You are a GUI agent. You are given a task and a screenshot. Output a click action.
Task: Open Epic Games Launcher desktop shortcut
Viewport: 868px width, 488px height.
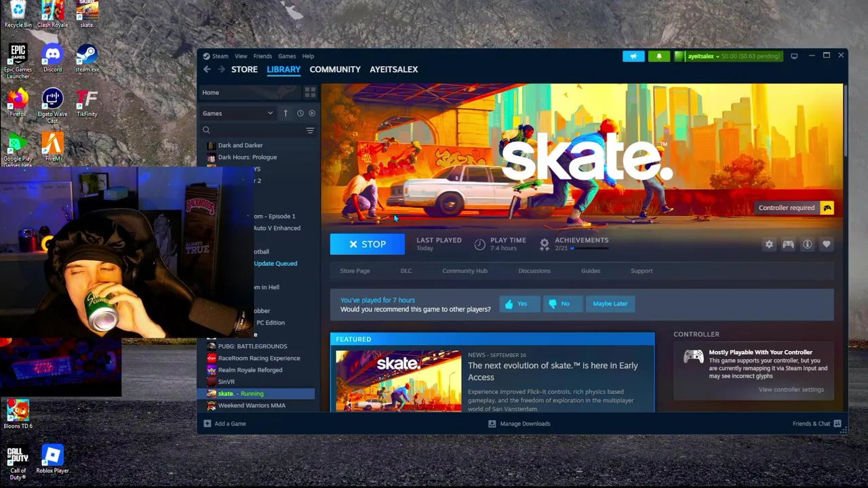[18, 62]
